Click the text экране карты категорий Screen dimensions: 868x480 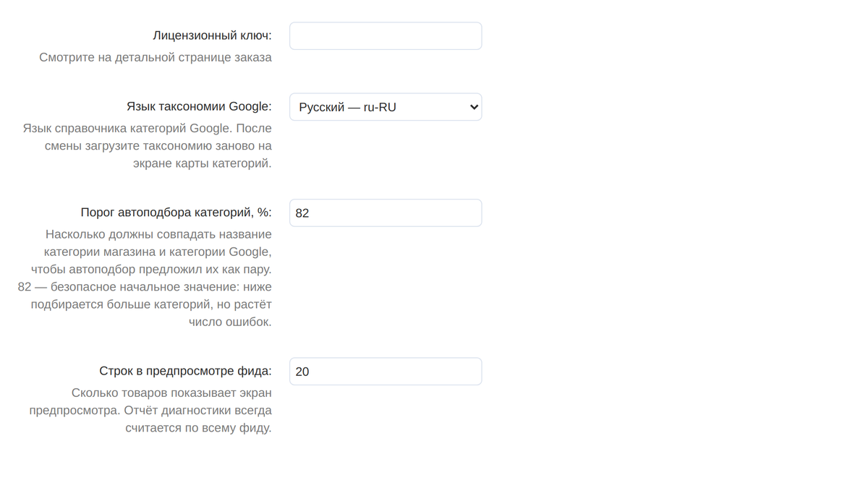coord(203,163)
